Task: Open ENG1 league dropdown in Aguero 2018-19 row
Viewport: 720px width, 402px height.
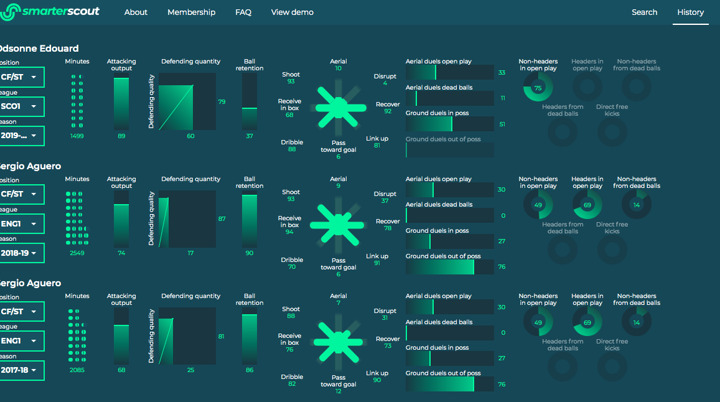Action: (21, 224)
